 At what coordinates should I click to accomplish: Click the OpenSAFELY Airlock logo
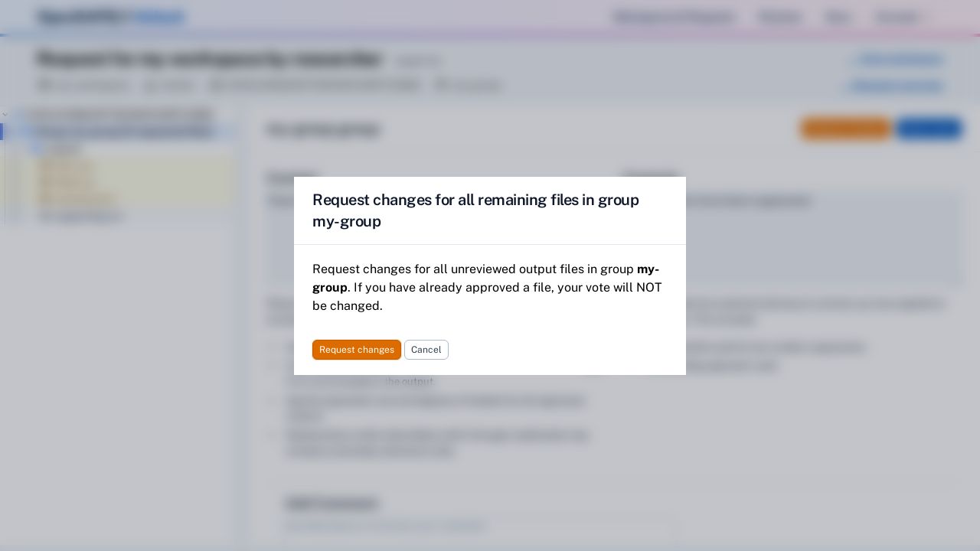click(109, 16)
